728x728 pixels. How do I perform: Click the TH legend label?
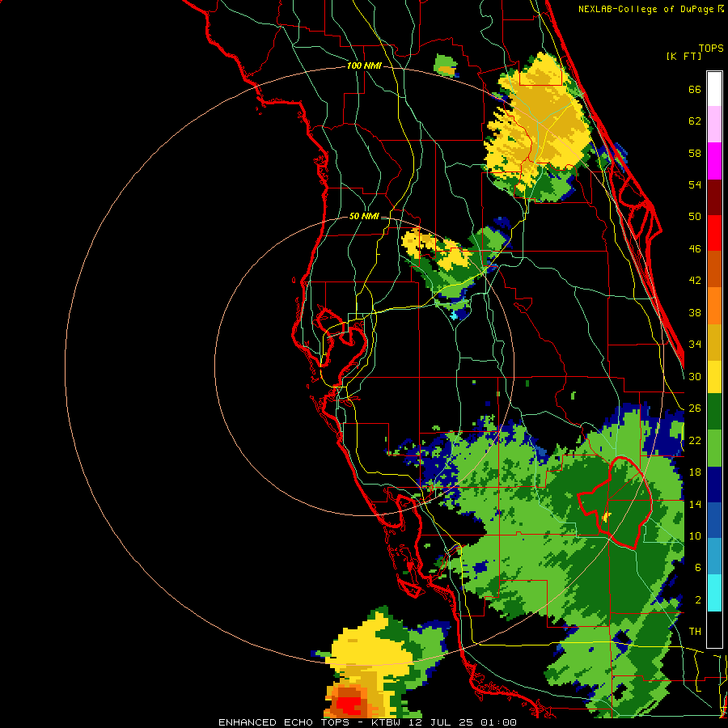coord(695,632)
